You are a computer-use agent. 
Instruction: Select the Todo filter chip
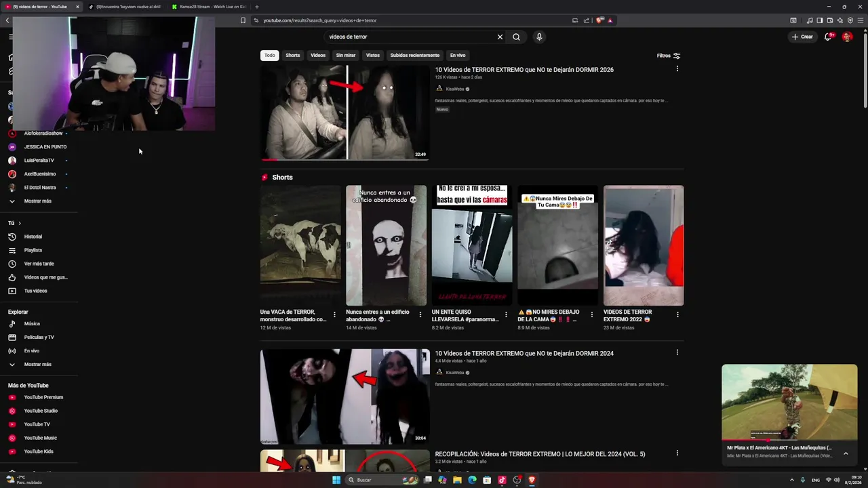click(270, 55)
